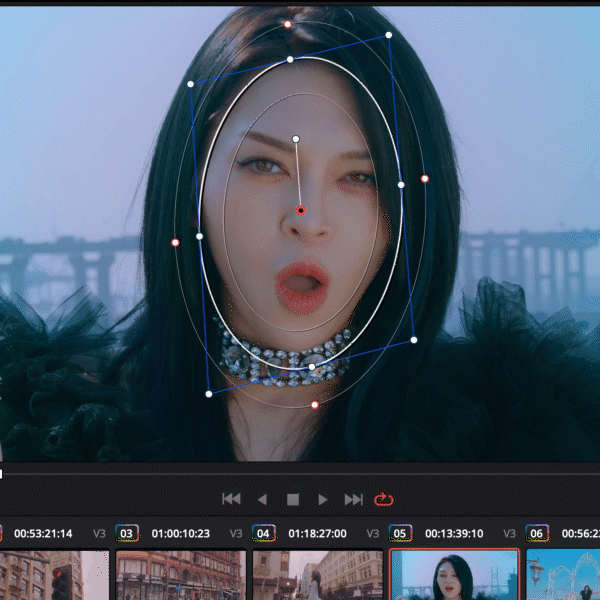Select the highlighted clip 05 thumbnail of the woman
600x600 pixels.
point(454,575)
